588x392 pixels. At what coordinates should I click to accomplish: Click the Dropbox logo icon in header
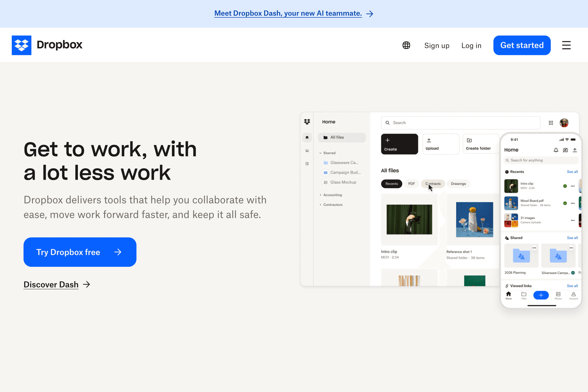(x=21, y=45)
